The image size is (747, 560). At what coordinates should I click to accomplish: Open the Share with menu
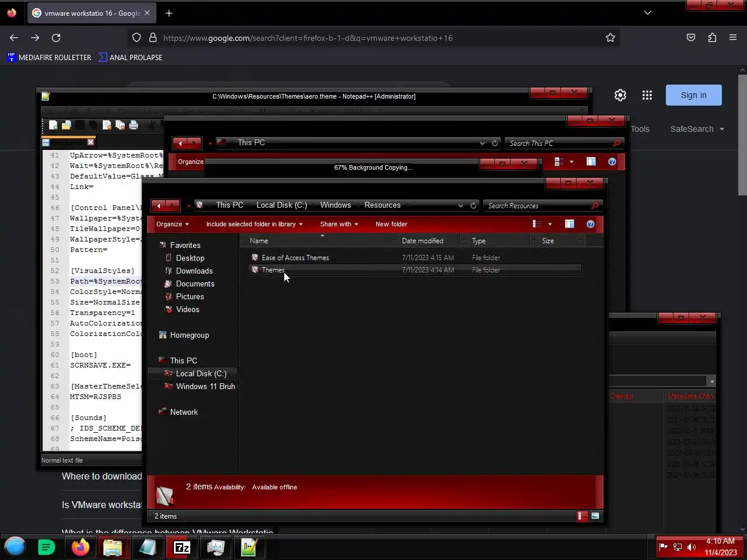coord(338,224)
